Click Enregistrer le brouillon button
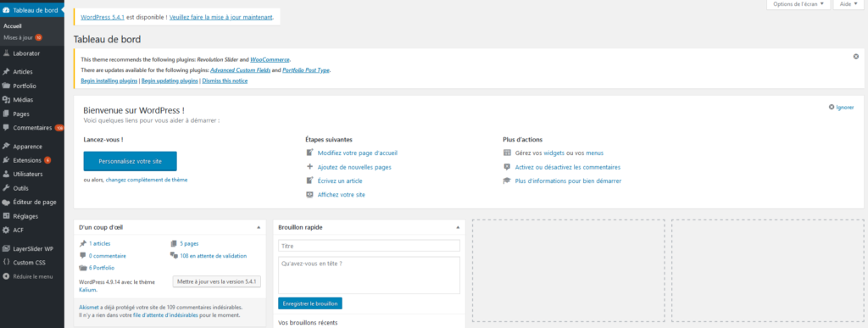 [x=310, y=303]
